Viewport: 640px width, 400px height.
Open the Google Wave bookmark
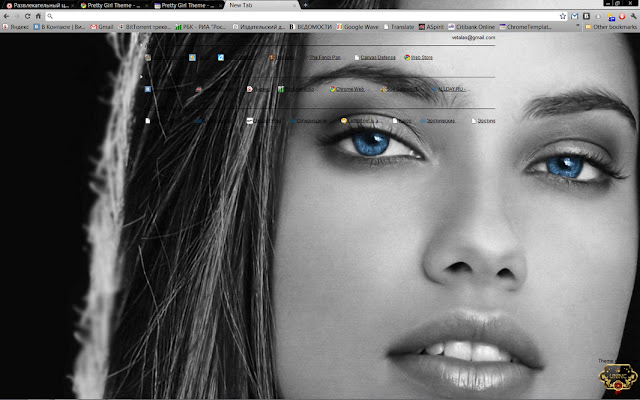pyautogui.click(x=358, y=27)
